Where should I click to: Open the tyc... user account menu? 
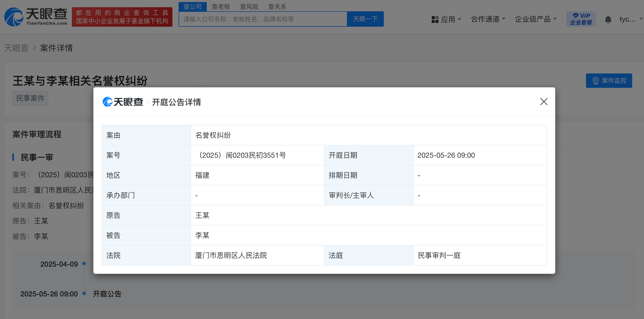pyautogui.click(x=631, y=19)
